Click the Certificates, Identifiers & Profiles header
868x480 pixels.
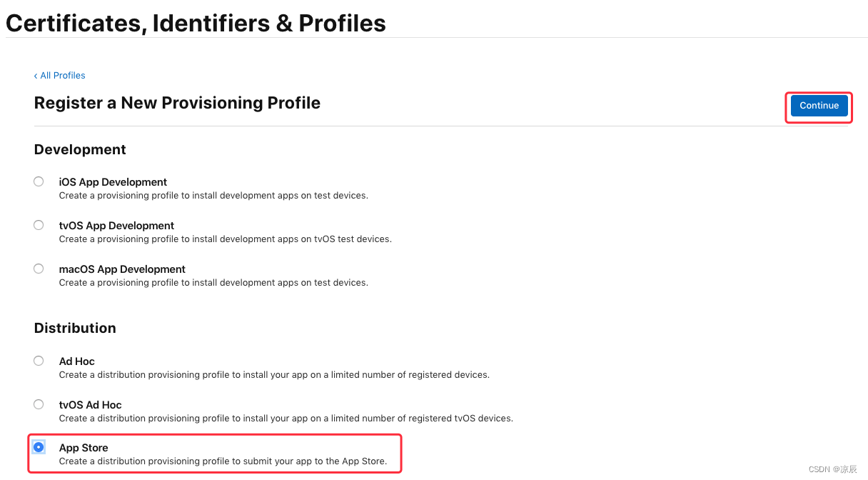pyautogui.click(x=196, y=23)
